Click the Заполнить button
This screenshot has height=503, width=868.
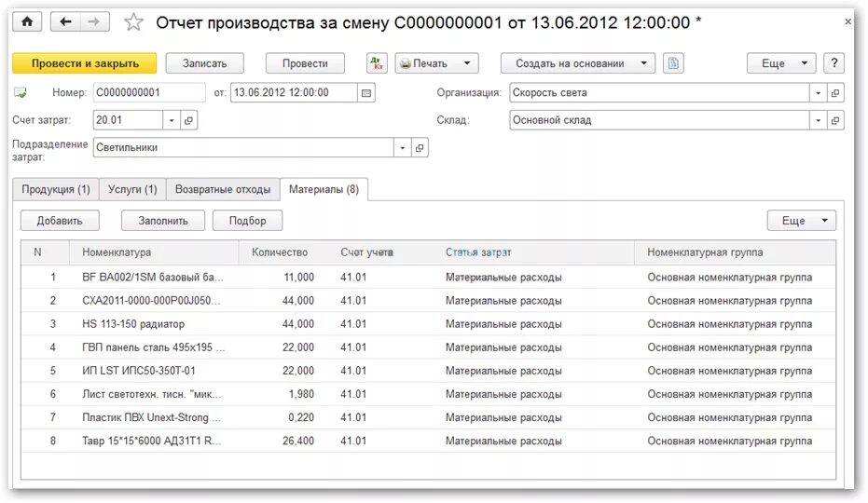[x=163, y=220]
